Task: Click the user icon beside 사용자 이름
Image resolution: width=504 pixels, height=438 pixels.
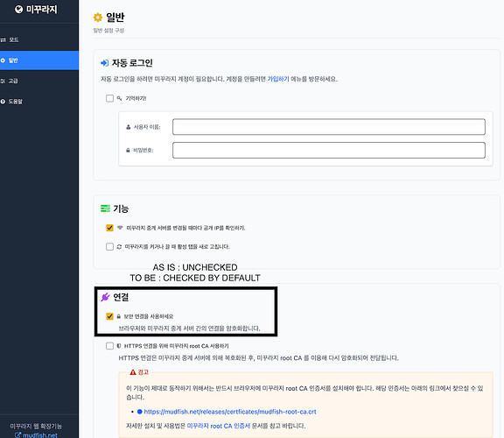Action: click(x=129, y=127)
